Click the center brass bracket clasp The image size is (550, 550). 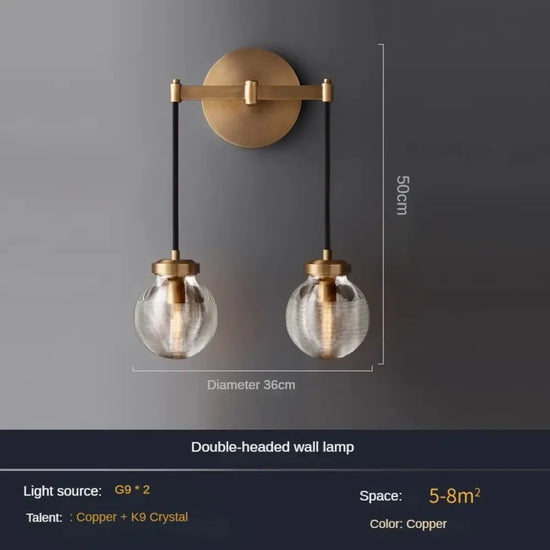click(251, 92)
